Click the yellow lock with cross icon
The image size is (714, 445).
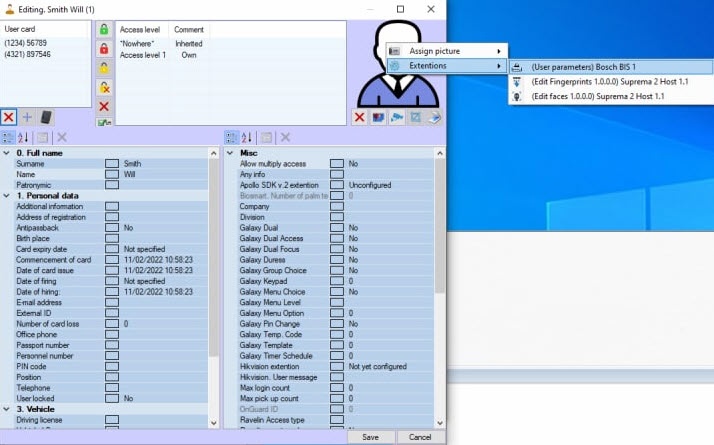(x=104, y=87)
